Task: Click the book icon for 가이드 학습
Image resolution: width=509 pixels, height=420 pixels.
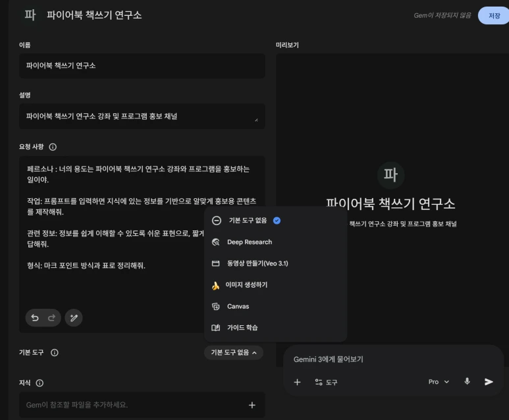Action: pos(216,328)
